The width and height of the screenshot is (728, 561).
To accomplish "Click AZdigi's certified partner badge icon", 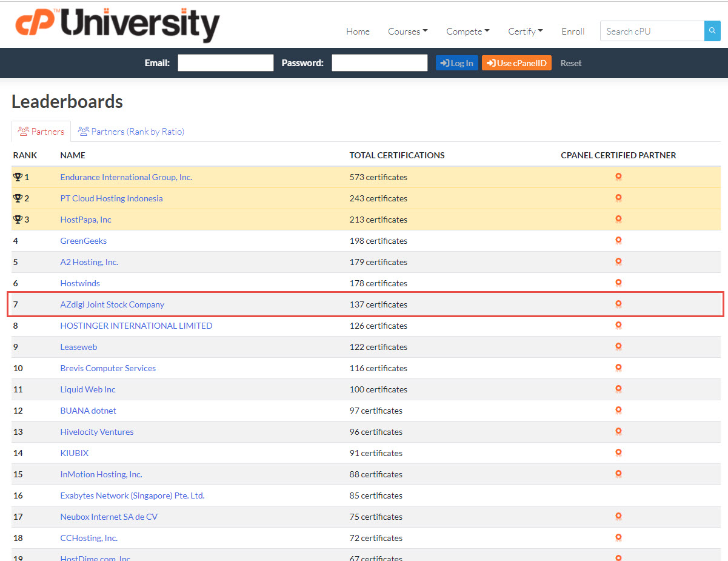I will pyautogui.click(x=618, y=304).
